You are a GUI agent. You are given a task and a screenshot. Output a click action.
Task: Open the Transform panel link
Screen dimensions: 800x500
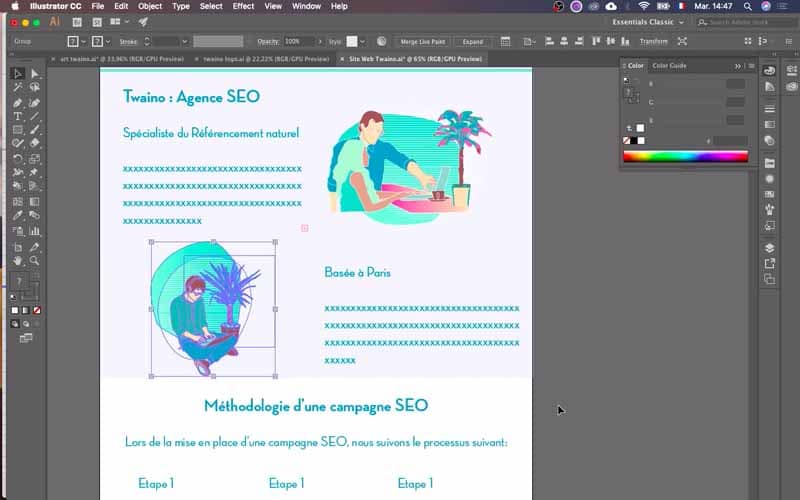[654, 41]
